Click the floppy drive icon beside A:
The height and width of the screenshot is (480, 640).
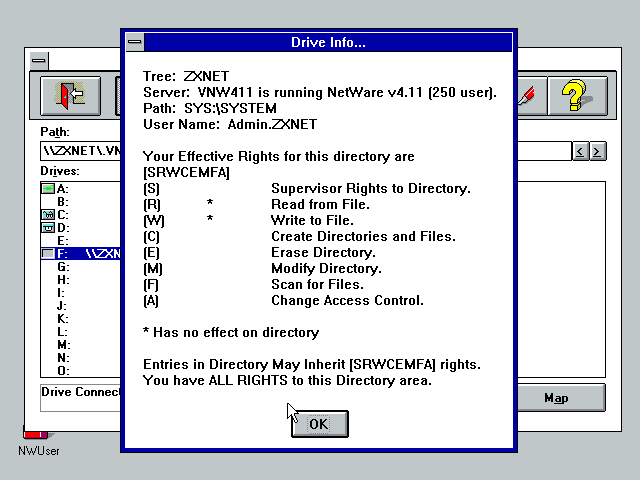tap(48, 189)
